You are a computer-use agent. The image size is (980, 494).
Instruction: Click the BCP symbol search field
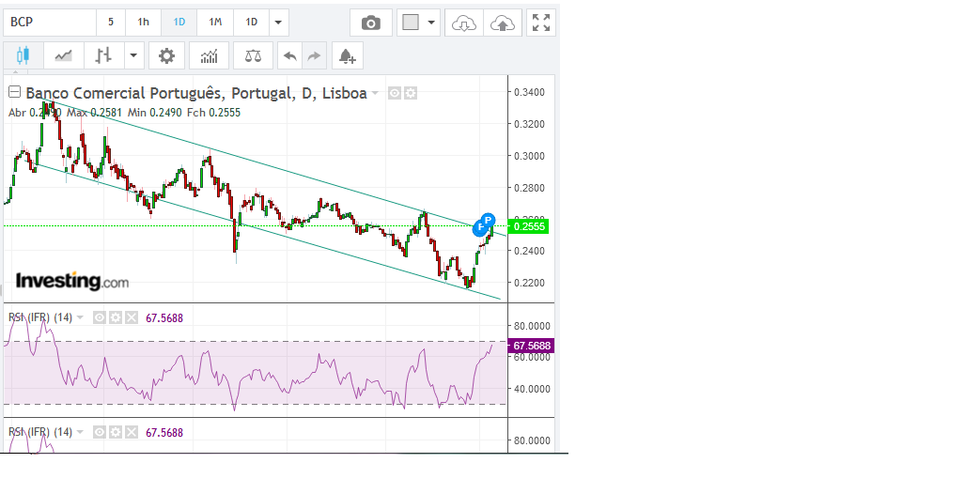pyautogui.click(x=50, y=23)
